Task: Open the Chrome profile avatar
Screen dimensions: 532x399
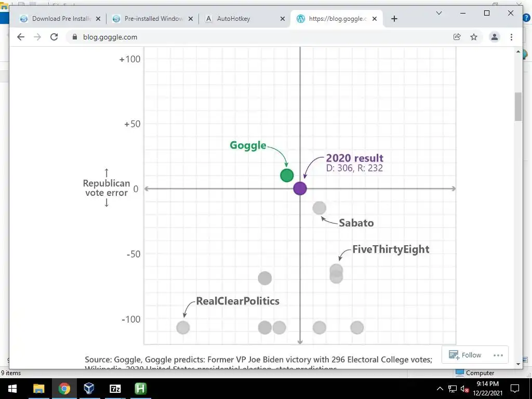Action: coord(495,37)
